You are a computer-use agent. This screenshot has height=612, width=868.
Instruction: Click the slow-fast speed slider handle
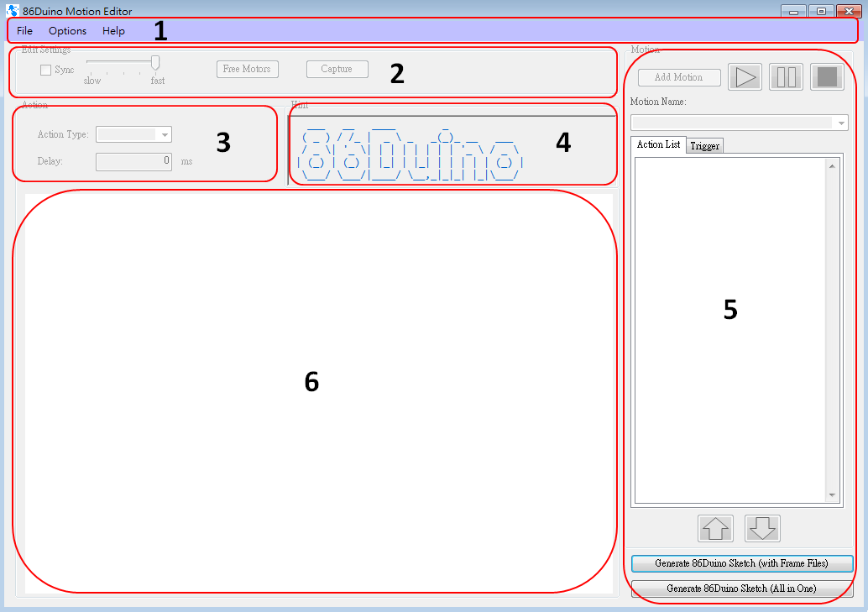155,63
